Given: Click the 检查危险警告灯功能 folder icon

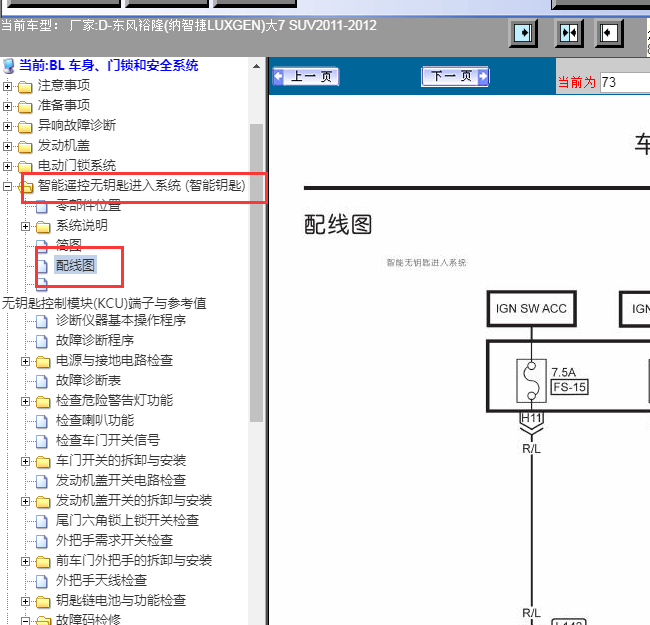Looking at the screenshot, I should click(x=43, y=402).
